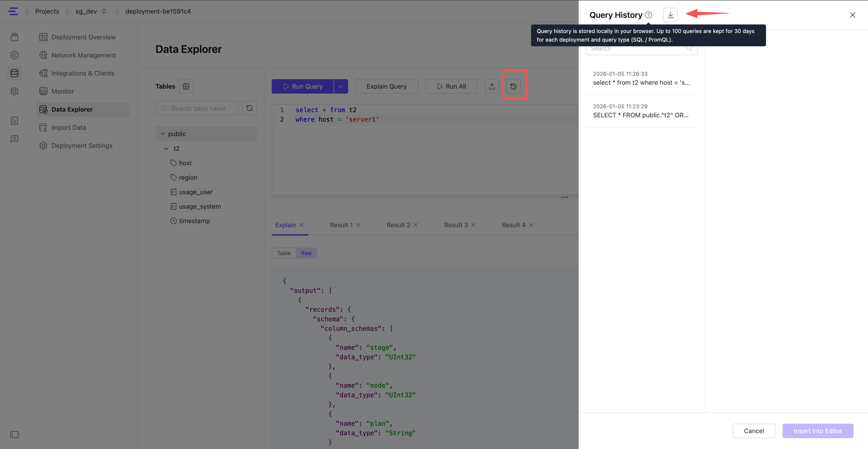Screen dimensions: 868x449
Task: Click the Search table name field
Action: point(197,108)
